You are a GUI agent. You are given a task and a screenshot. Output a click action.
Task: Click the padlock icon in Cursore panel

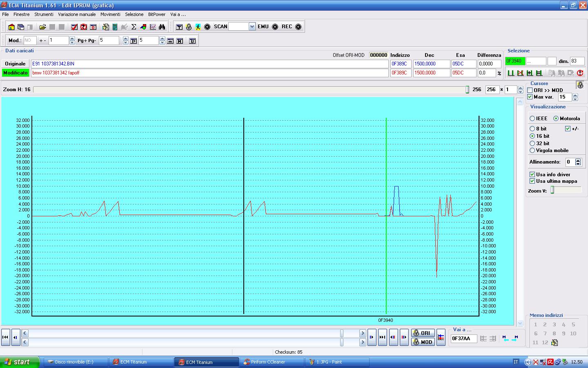[x=580, y=85]
